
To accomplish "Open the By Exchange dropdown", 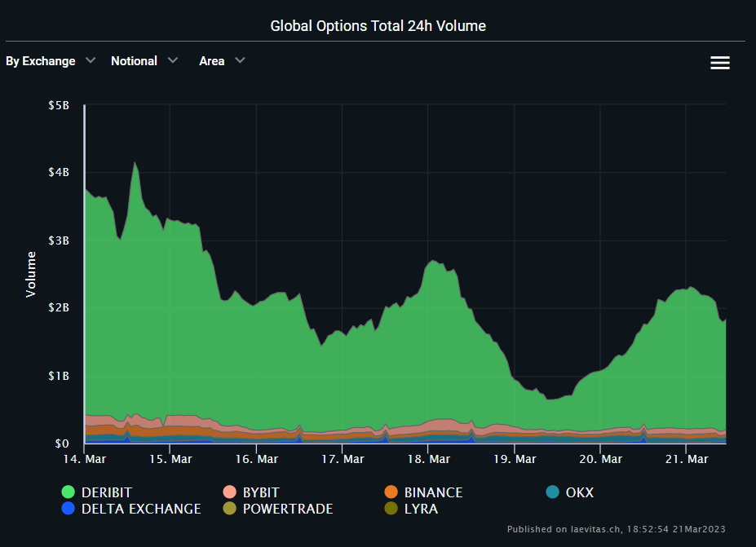I will [51, 61].
